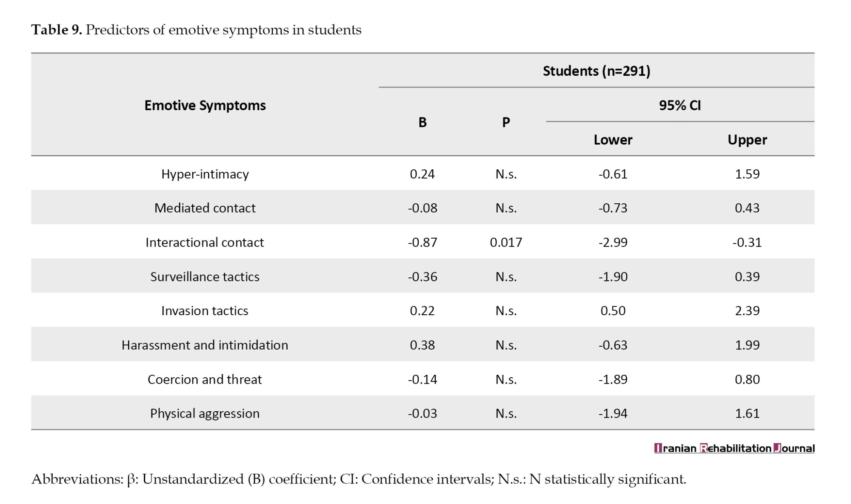Click the Abbreviations footnote text

coord(359,479)
